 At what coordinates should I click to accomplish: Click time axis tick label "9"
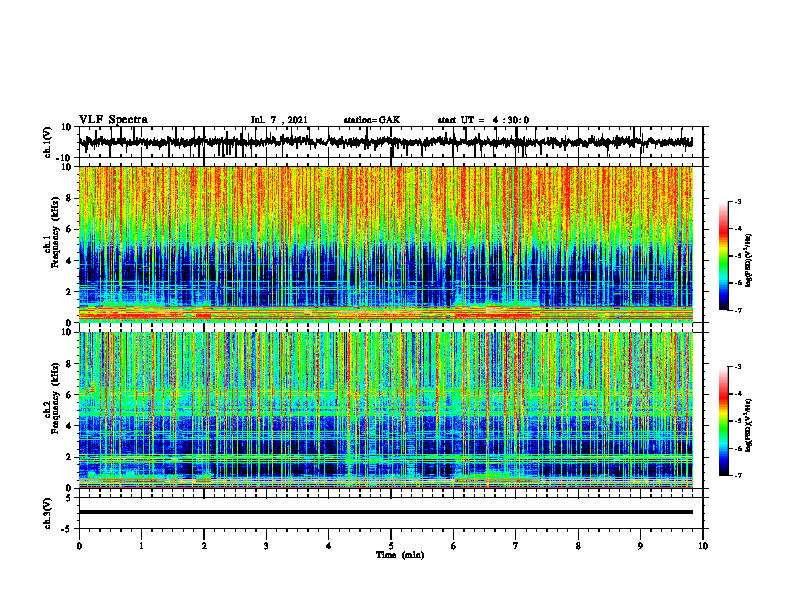point(640,546)
